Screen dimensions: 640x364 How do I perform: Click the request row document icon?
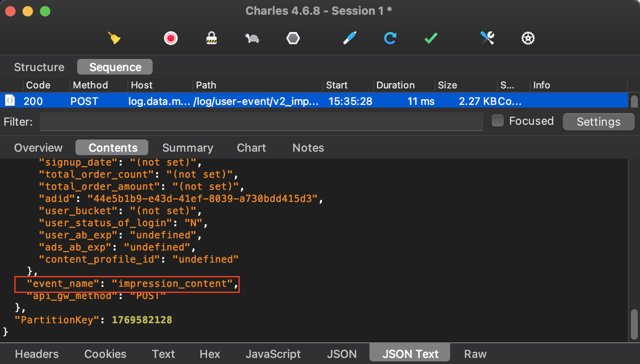pyautogui.click(x=10, y=100)
